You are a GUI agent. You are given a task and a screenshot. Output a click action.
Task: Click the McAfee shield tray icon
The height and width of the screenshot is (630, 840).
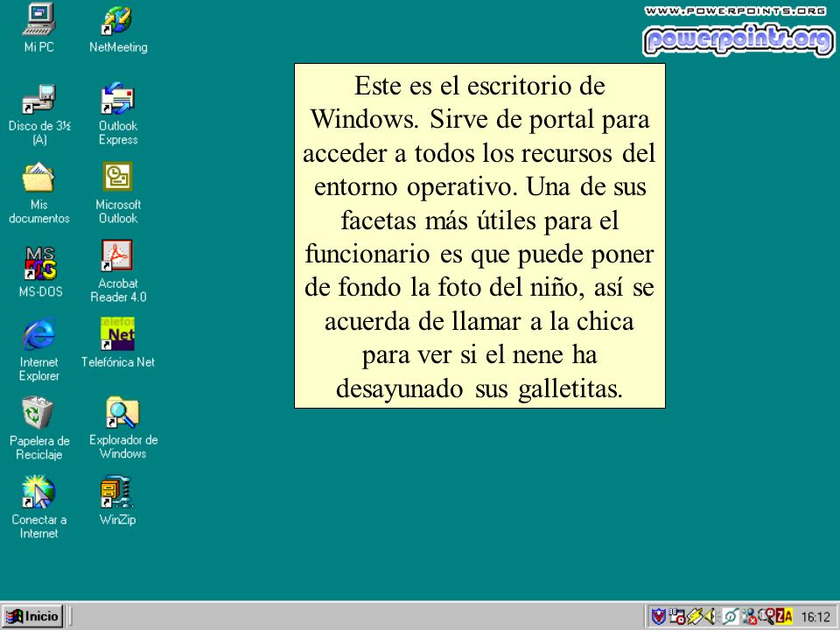tap(658, 616)
